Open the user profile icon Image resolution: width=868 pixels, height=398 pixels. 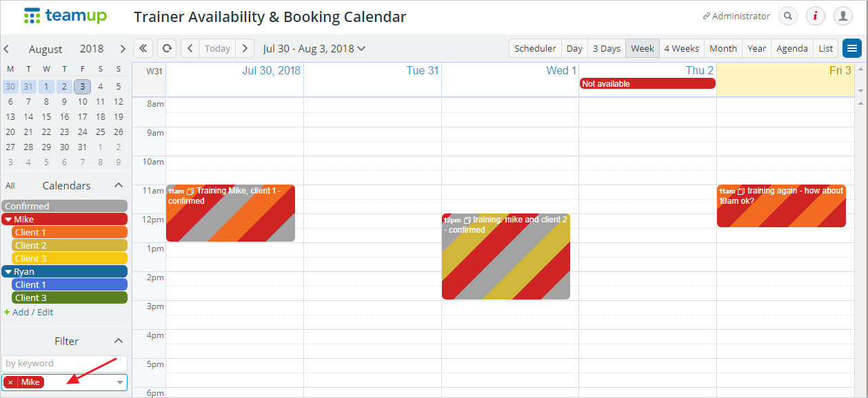coord(843,16)
